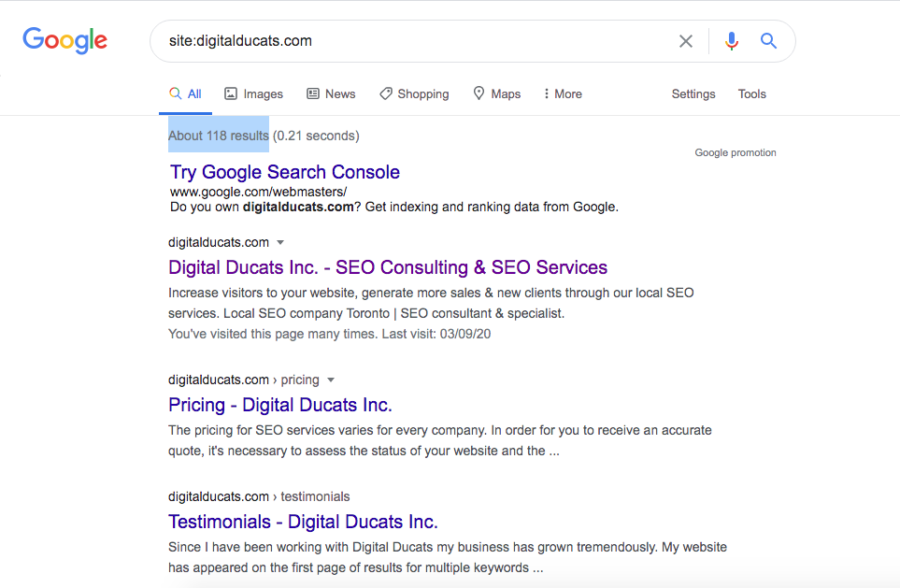Open the Testimonials - Digital Ducats Inc. result
This screenshot has width=900, height=588.
pyautogui.click(x=303, y=522)
